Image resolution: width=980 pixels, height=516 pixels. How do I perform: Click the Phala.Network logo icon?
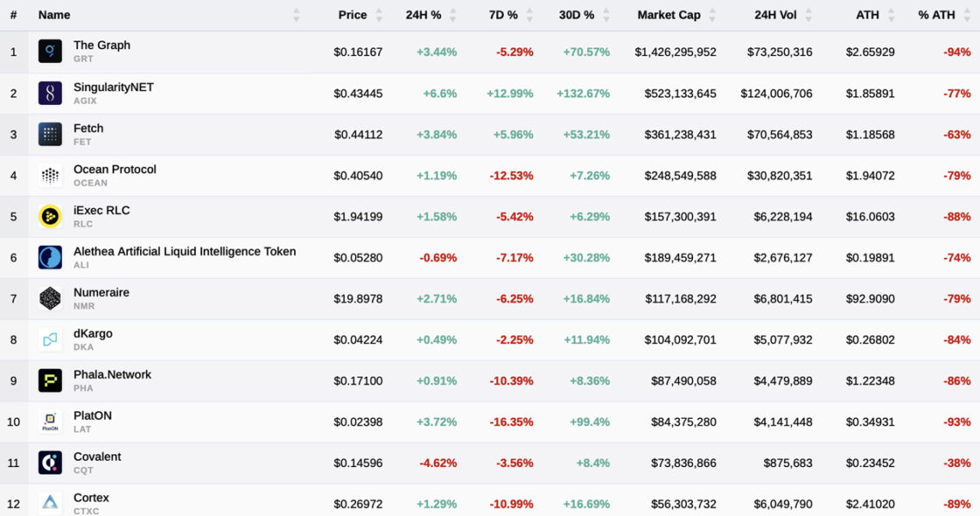tap(50, 381)
